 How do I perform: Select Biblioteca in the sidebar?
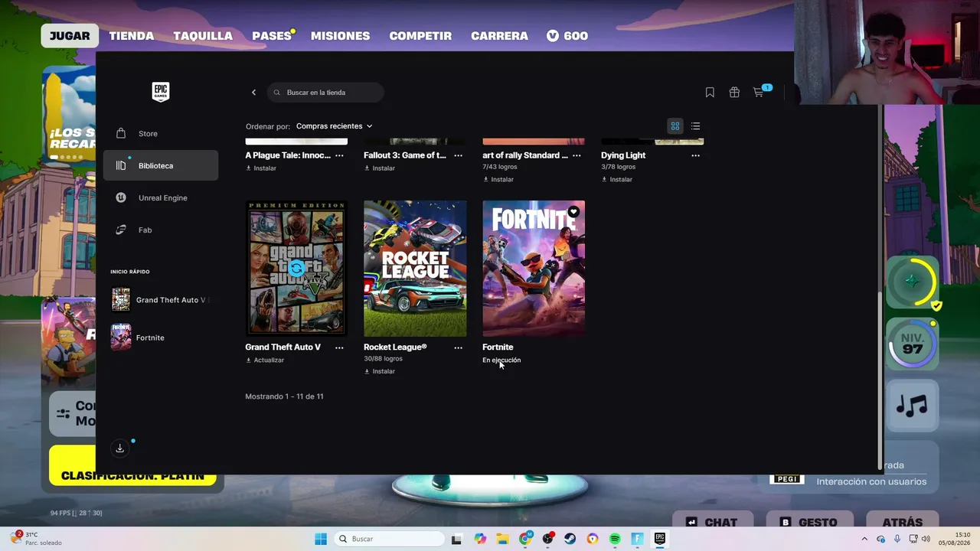pyautogui.click(x=161, y=165)
